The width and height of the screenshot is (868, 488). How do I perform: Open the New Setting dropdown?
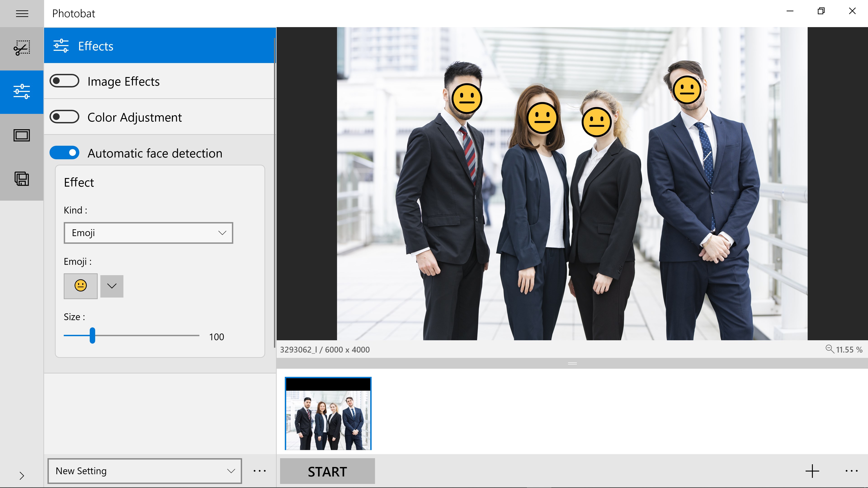(x=145, y=471)
